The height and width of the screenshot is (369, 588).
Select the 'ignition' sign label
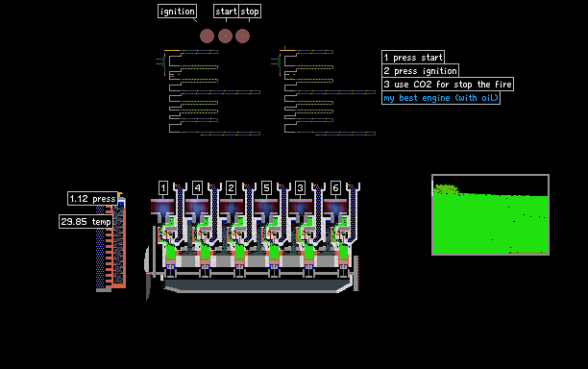178,12
